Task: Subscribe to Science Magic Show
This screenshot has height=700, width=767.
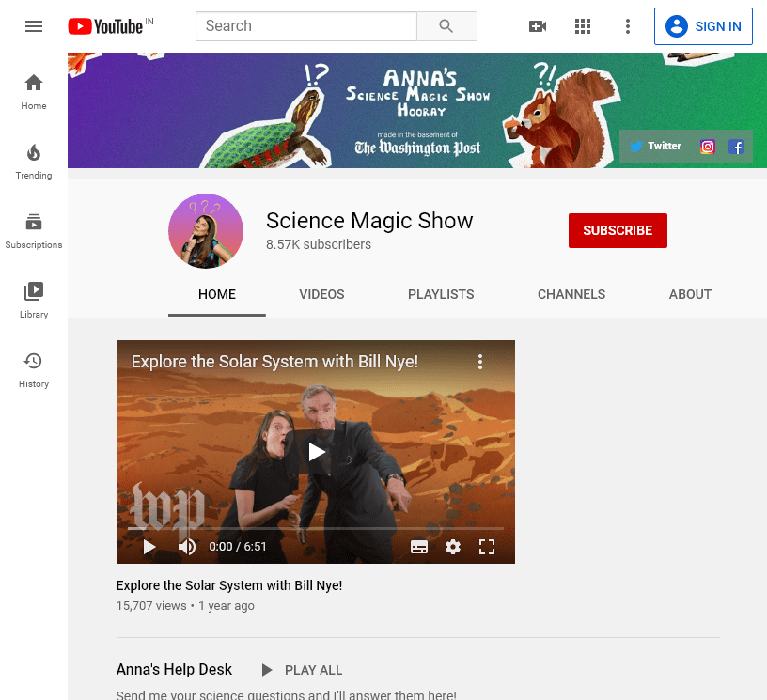Action: point(618,230)
